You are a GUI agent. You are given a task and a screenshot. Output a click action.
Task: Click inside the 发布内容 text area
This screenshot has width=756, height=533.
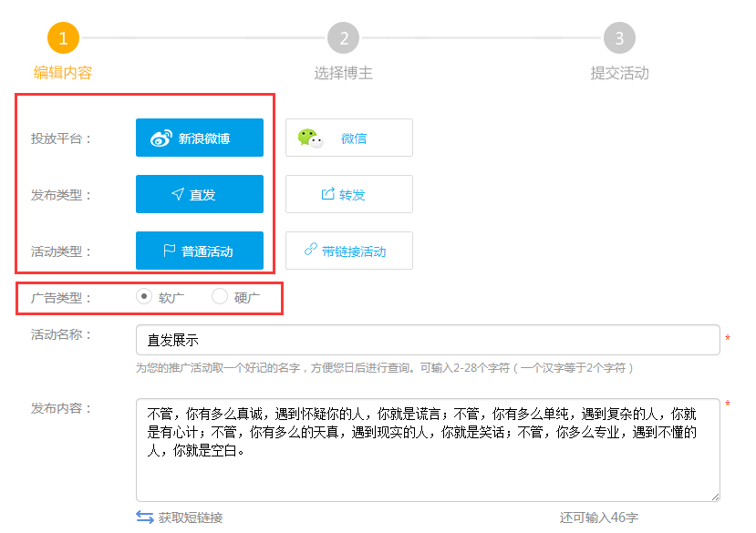pos(427,474)
